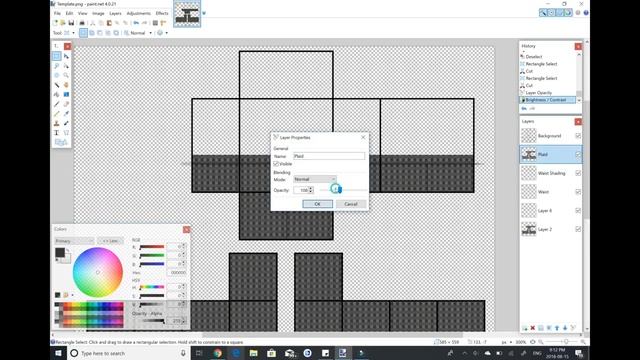Select the Line/Curve tool
Image resolution: width=640 pixels, height=360 pixels.
click(66, 133)
